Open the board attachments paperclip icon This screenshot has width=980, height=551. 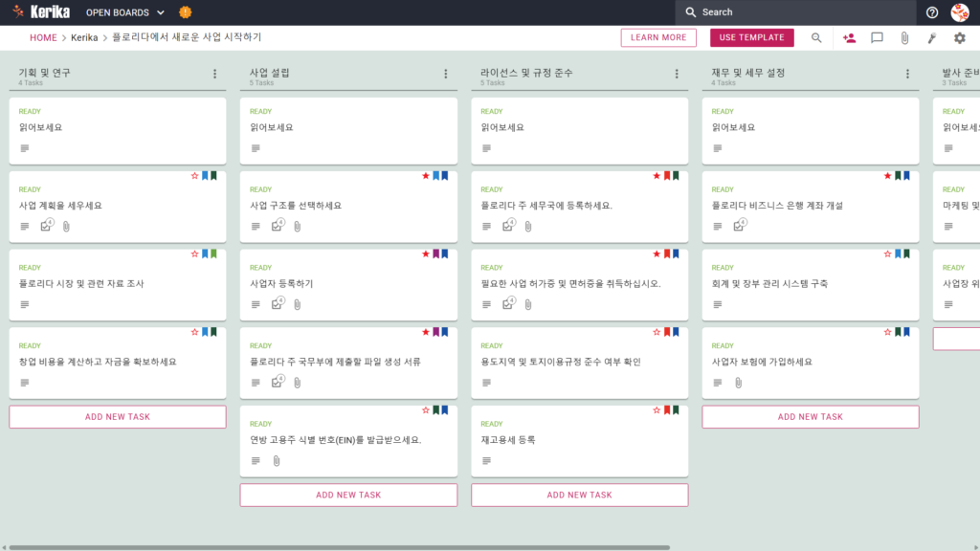[904, 38]
